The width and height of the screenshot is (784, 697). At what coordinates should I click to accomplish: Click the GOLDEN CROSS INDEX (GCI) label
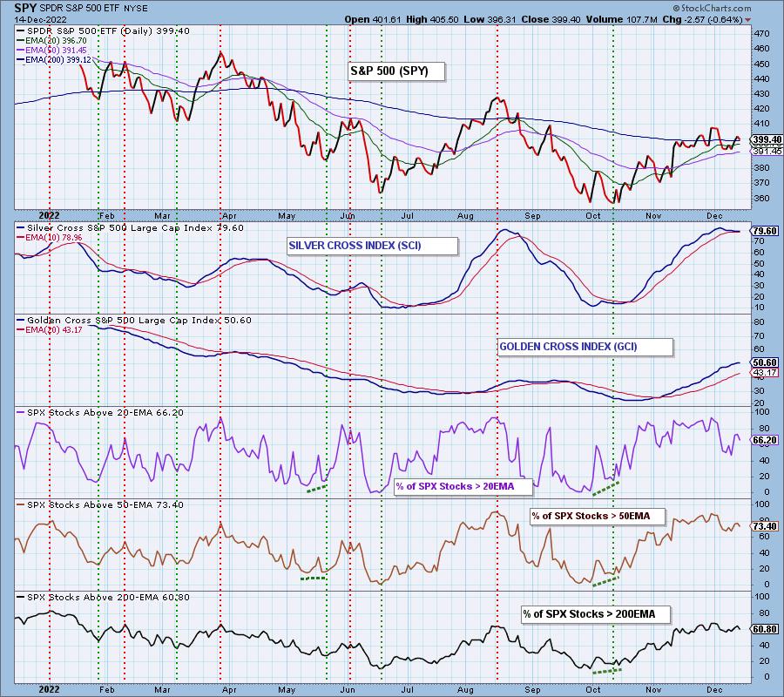(x=585, y=347)
